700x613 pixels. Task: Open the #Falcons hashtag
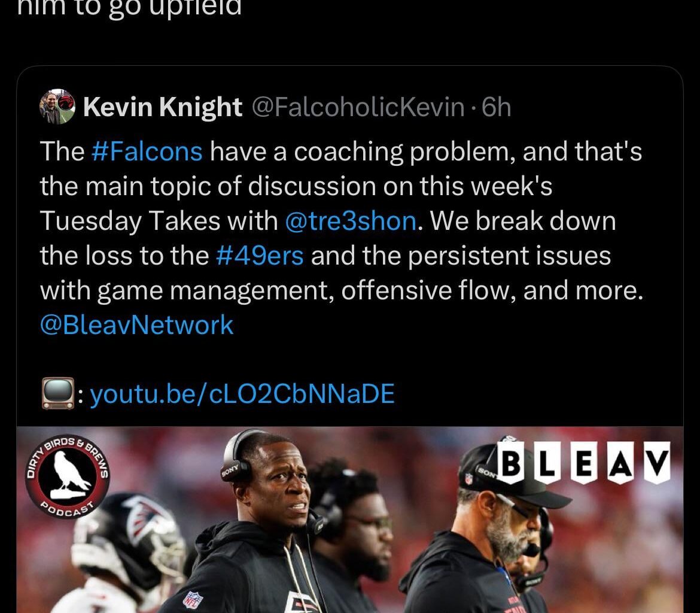coord(147,151)
